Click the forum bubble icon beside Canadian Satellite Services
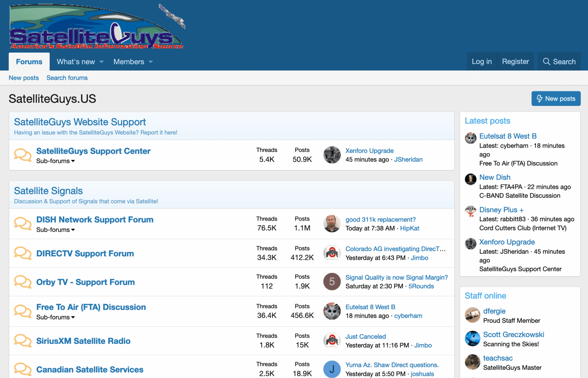Screen dimensions: 588x378 coord(23,369)
